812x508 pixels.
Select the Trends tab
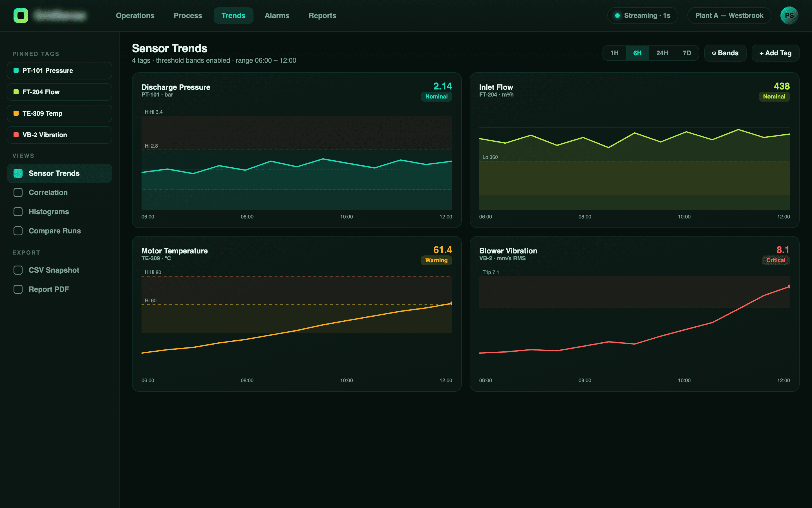(x=233, y=16)
